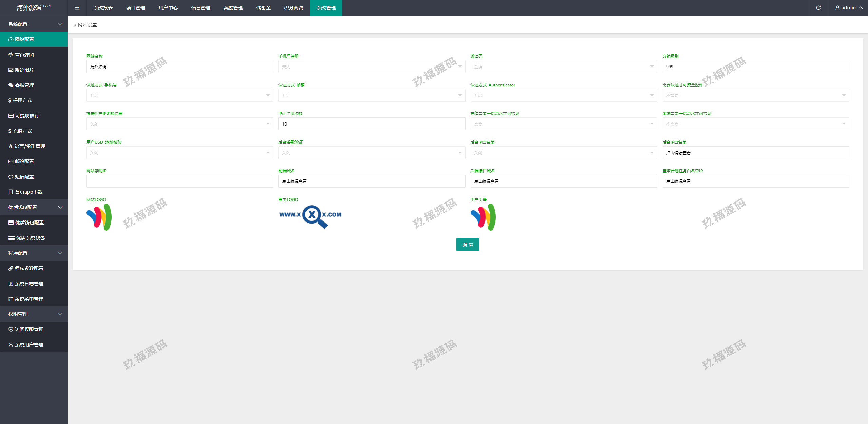Open 首页弹窗 sidebar item
868x424 pixels.
point(24,55)
